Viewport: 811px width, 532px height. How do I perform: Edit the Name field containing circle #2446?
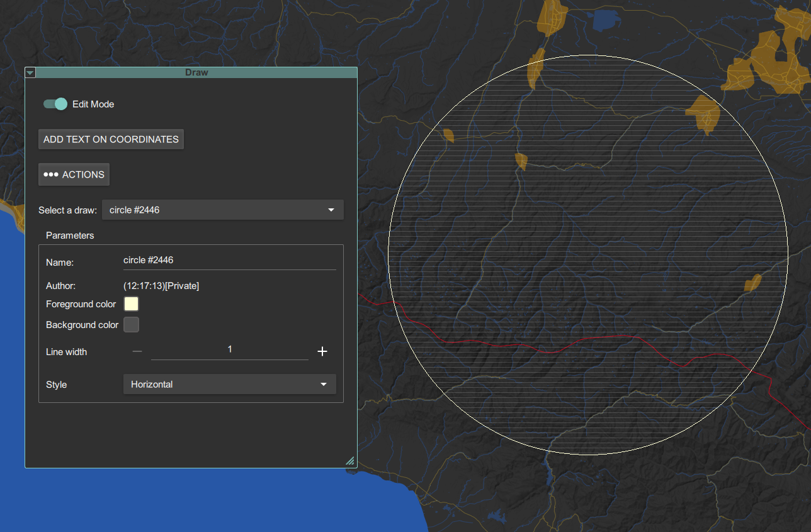pyautogui.click(x=230, y=260)
